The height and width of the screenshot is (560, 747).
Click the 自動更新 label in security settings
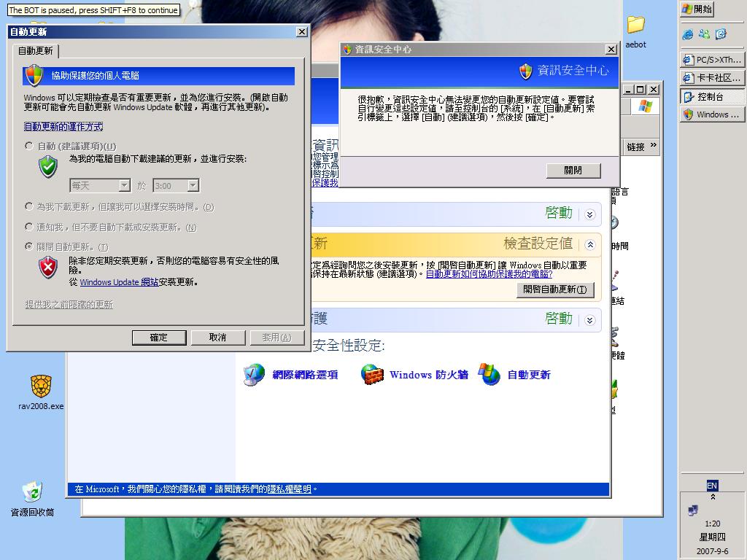(x=529, y=375)
